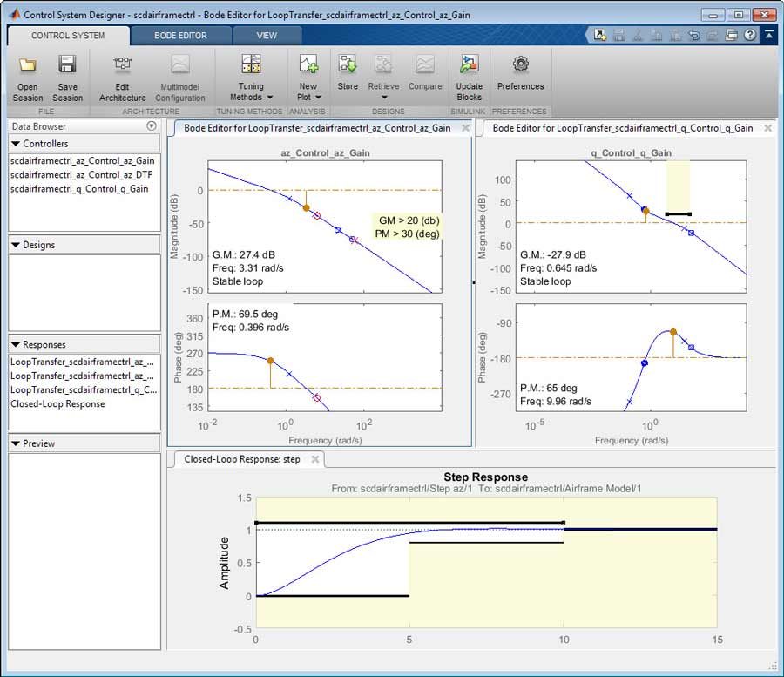Close the az_Control_az_Gain Bode Editor tab

(x=465, y=128)
